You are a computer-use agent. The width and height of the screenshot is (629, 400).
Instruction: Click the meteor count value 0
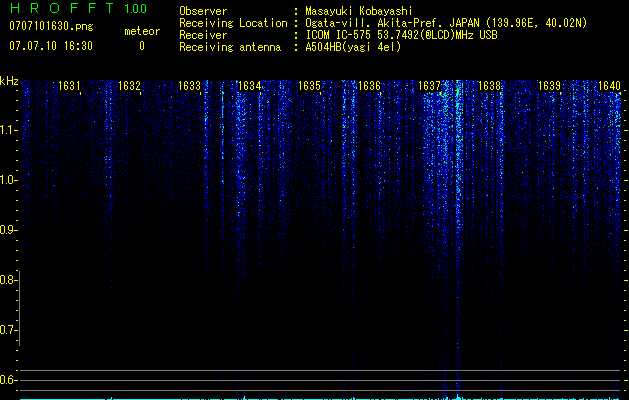[142, 46]
